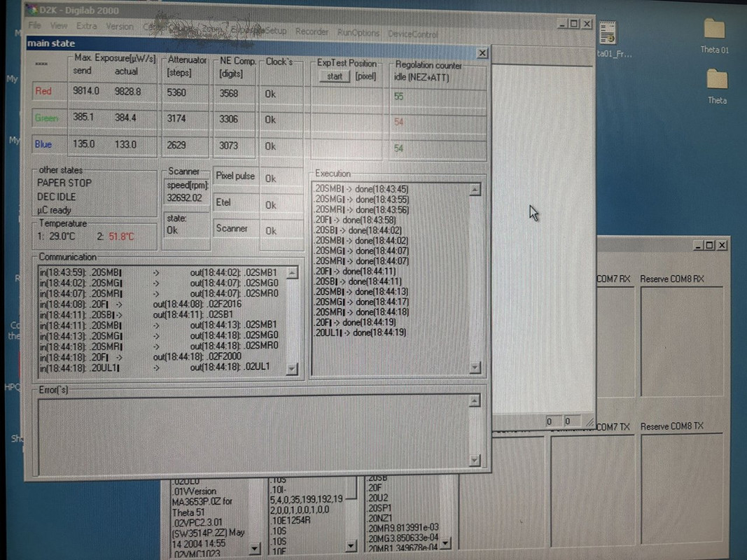This screenshot has width=747, height=560.
Task: Click the Error(s) box scroll-down arrow
Action: click(x=474, y=459)
